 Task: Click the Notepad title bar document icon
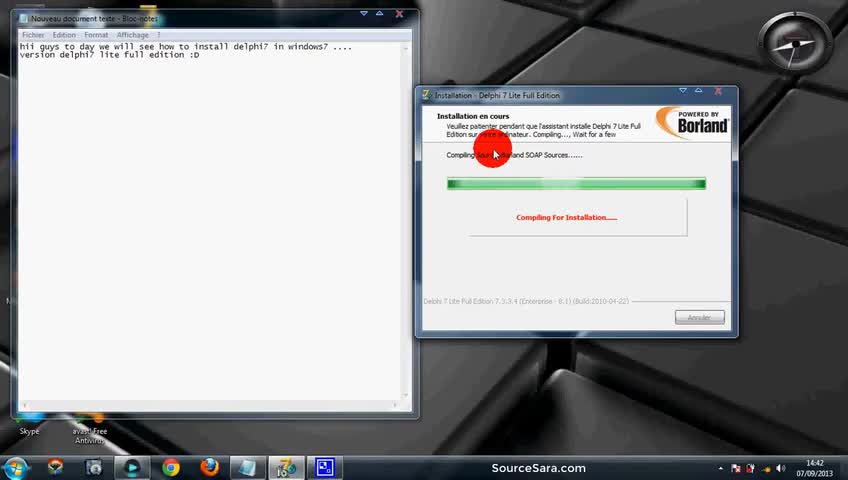point(23,18)
